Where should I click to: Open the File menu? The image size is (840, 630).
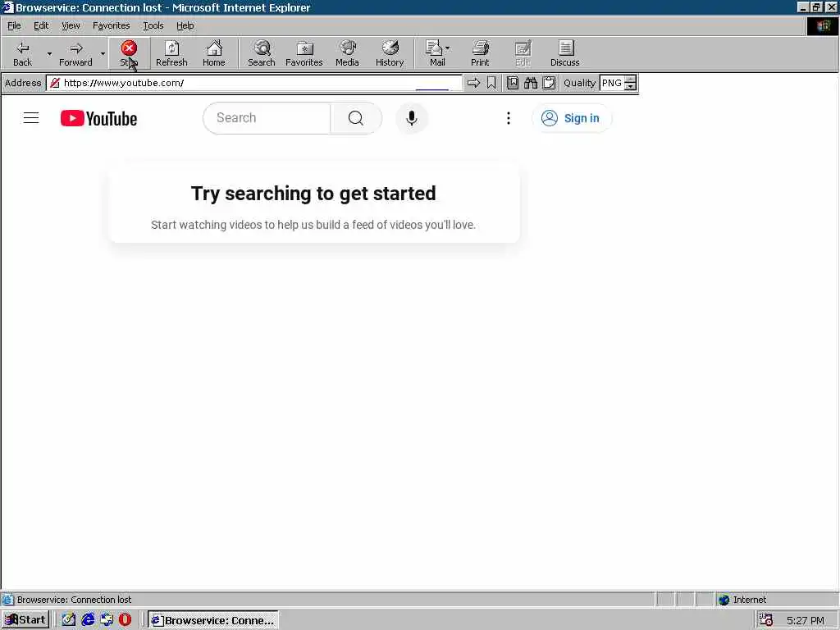click(x=14, y=25)
